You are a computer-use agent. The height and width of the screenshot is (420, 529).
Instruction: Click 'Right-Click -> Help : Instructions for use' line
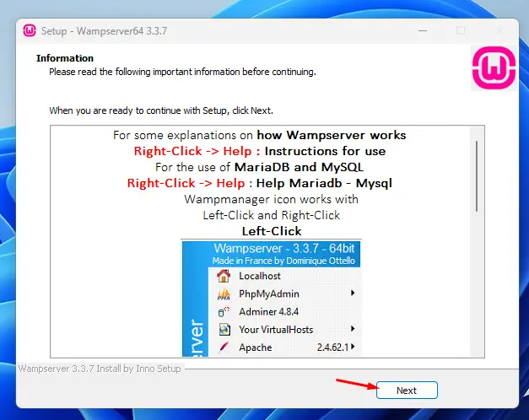[260, 151]
